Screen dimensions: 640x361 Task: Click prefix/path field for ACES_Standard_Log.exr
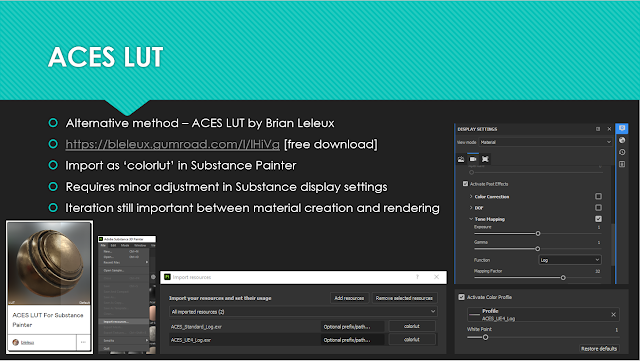pyautogui.click(x=353, y=326)
